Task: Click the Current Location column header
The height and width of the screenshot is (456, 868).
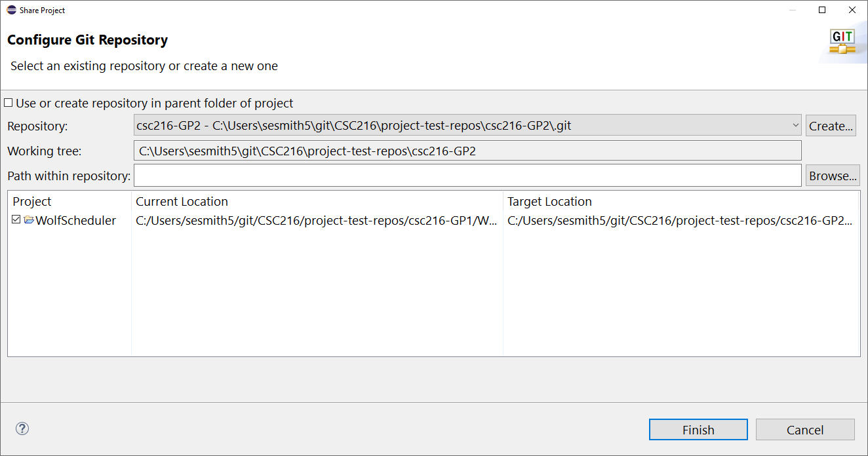Action: click(180, 201)
